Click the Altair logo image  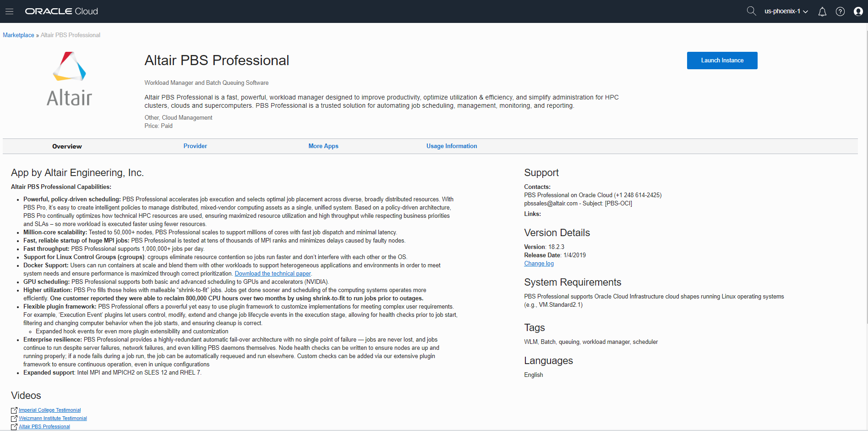tap(70, 79)
